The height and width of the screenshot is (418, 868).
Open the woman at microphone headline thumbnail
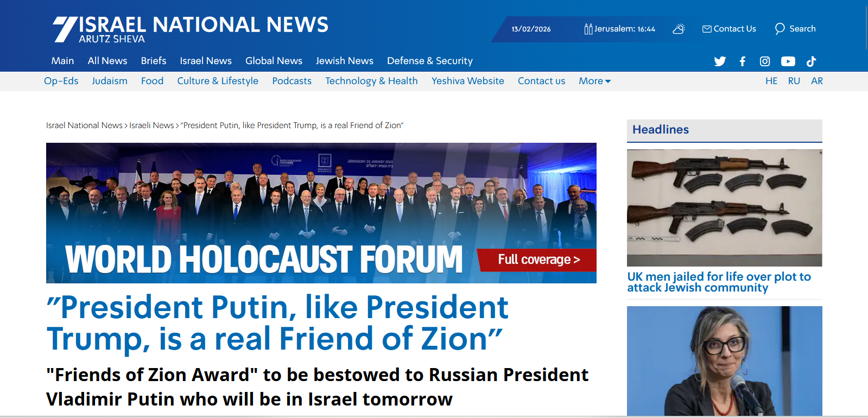(x=725, y=361)
